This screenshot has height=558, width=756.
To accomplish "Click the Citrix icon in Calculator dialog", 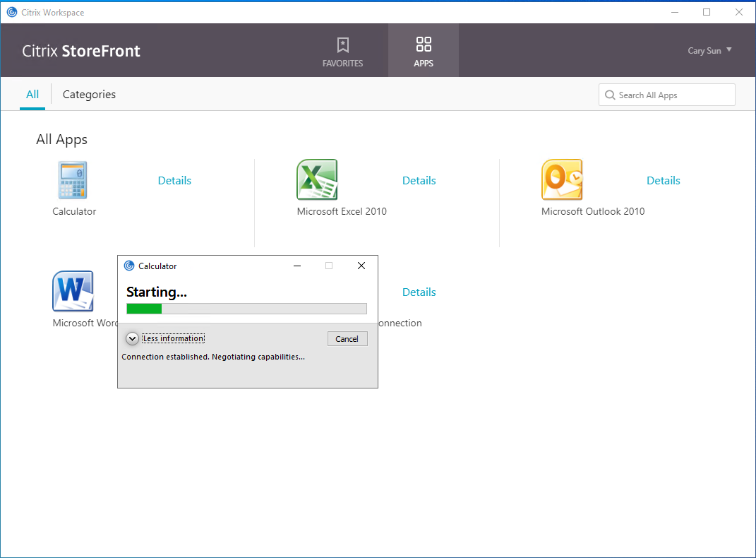I will coord(129,266).
